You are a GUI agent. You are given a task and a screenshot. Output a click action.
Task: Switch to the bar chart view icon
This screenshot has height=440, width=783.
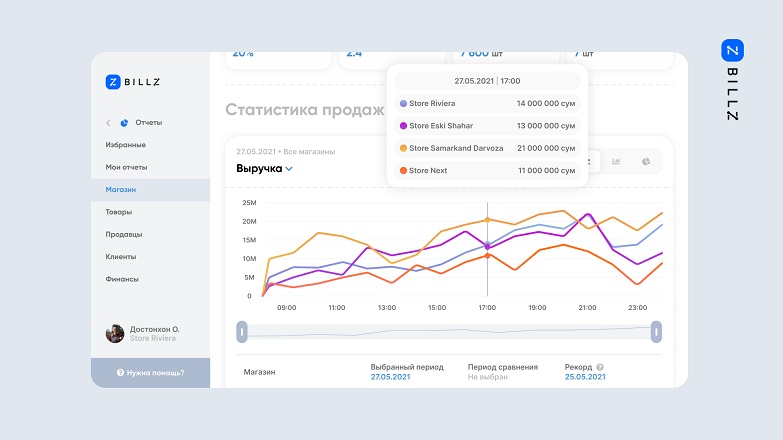click(x=617, y=161)
